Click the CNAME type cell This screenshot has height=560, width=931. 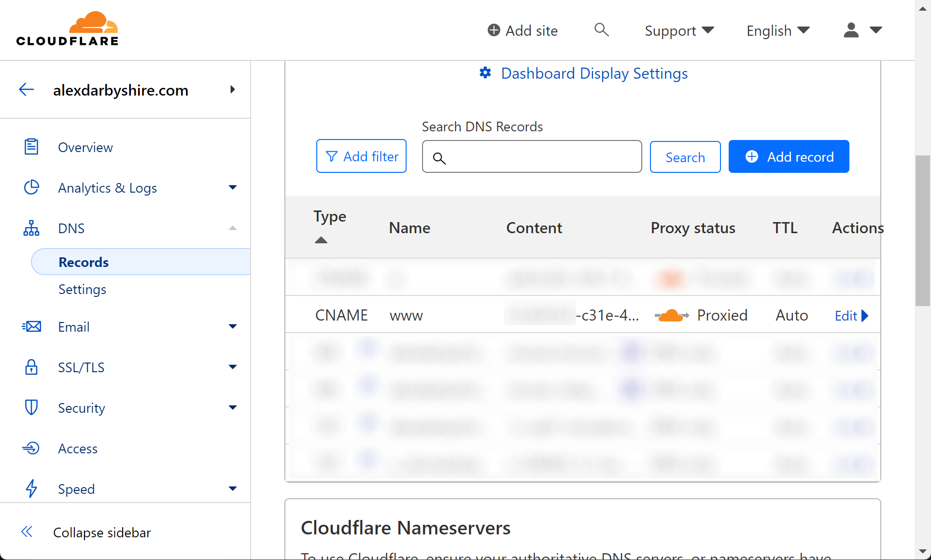(x=341, y=315)
